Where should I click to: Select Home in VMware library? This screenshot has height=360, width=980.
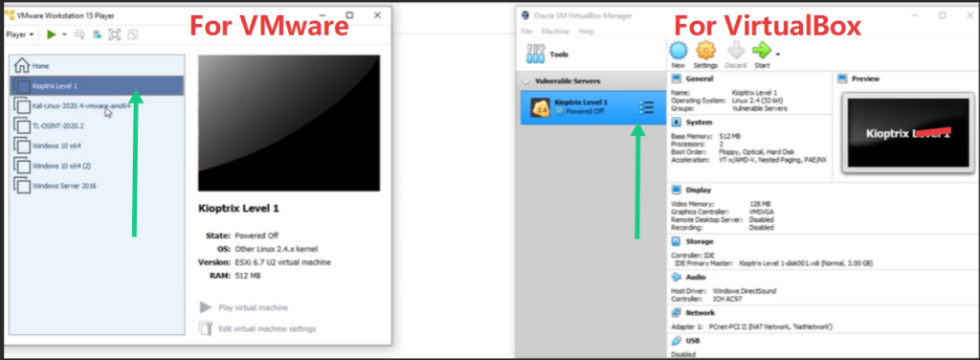tap(97, 66)
